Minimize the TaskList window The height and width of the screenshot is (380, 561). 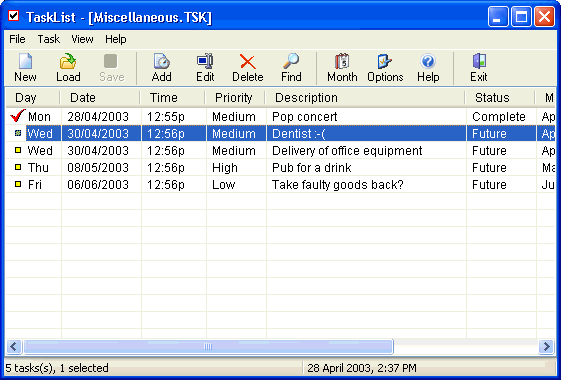point(498,16)
